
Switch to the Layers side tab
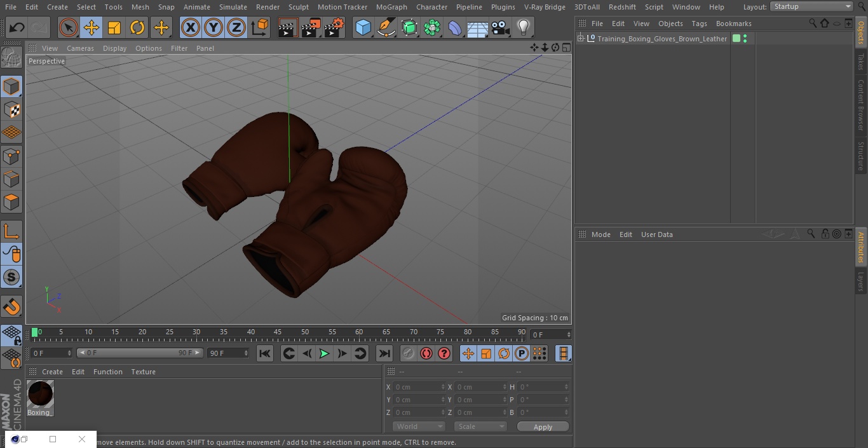point(861,282)
